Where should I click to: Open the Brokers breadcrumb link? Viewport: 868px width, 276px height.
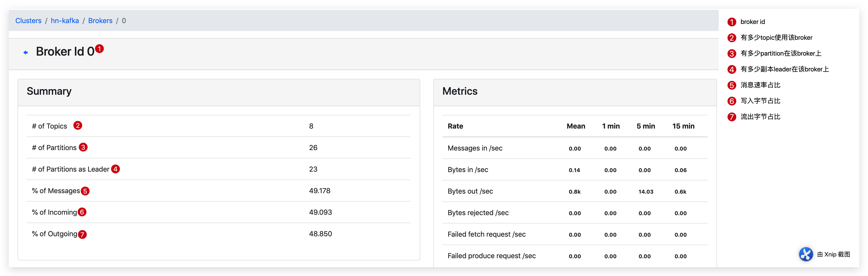(x=100, y=21)
